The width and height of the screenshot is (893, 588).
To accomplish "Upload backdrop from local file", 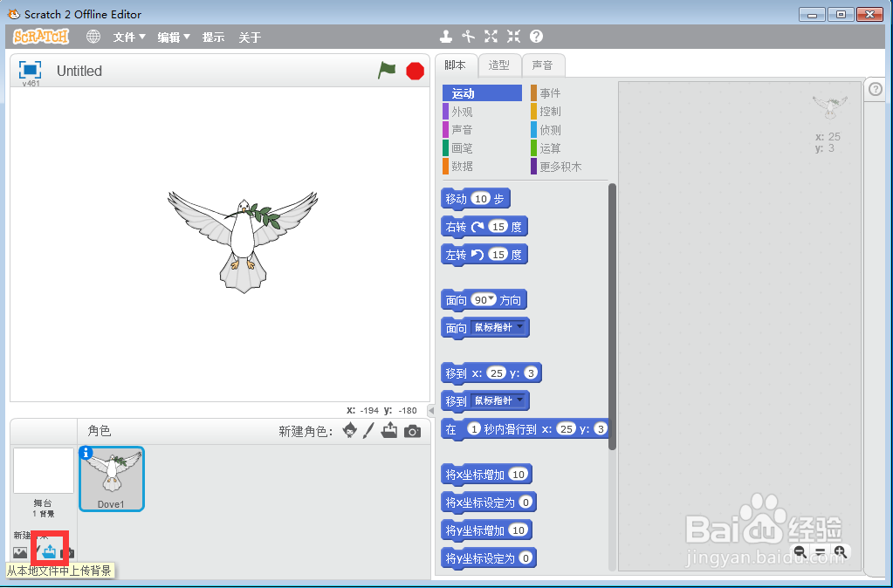I will (50, 551).
